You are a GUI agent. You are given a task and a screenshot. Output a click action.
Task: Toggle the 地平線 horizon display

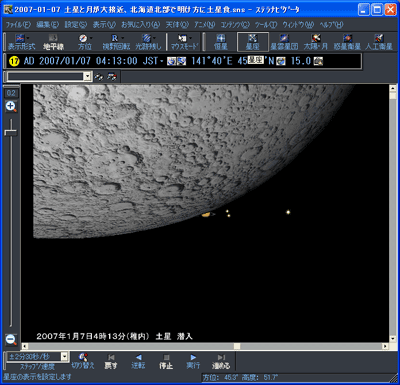point(53,42)
